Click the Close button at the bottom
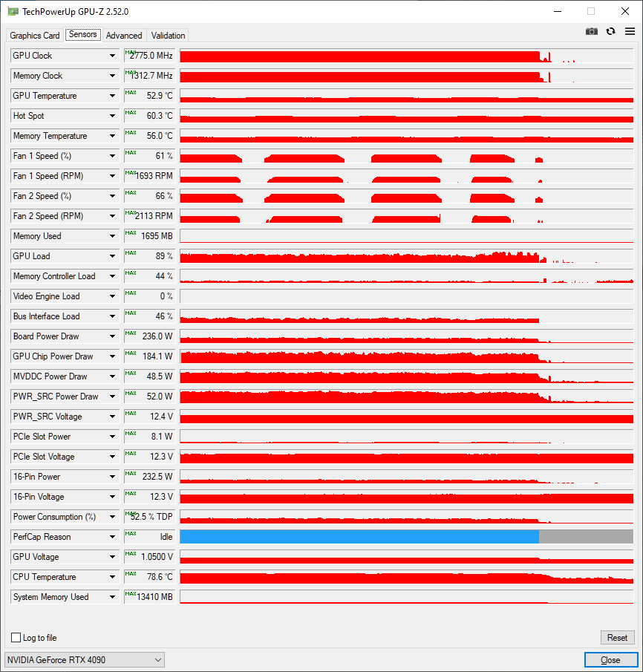Viewport: 643px width, 672px height. tap(610, 660)
